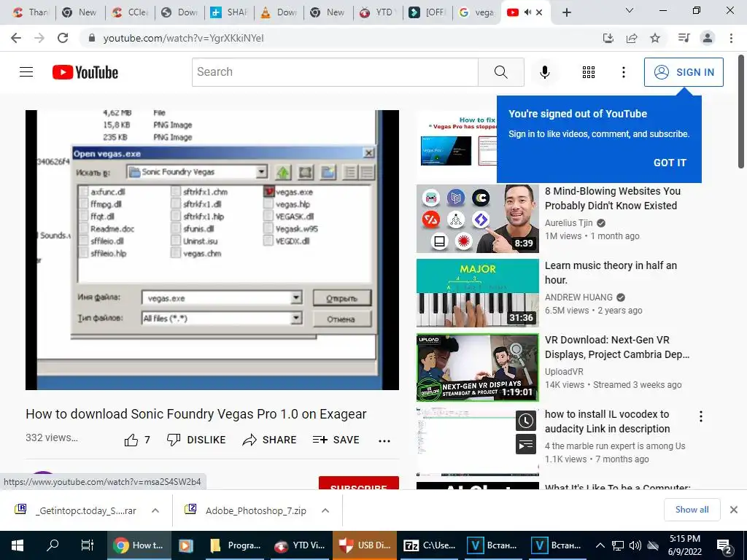Add IL vocodex video to queue

526,444
